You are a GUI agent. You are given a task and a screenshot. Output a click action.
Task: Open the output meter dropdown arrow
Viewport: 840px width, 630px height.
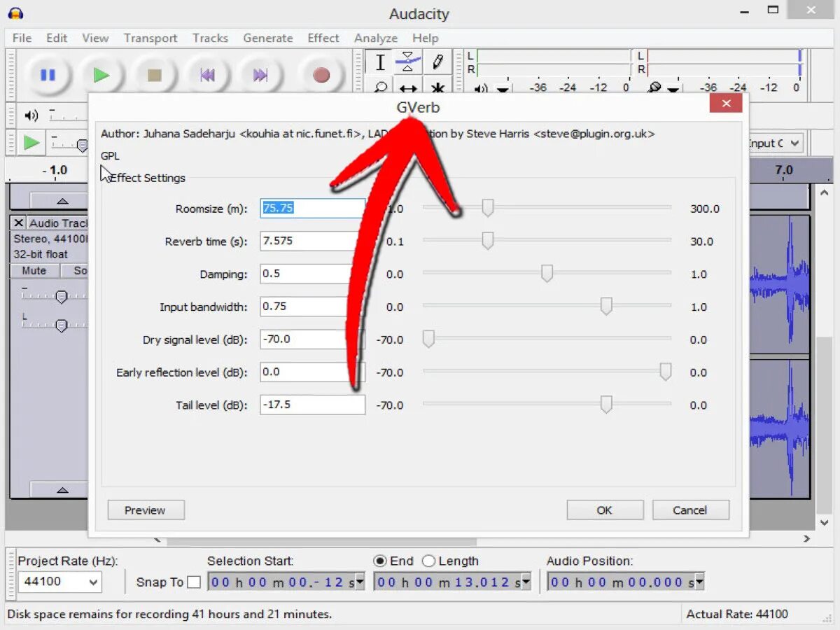click(503, 90)
